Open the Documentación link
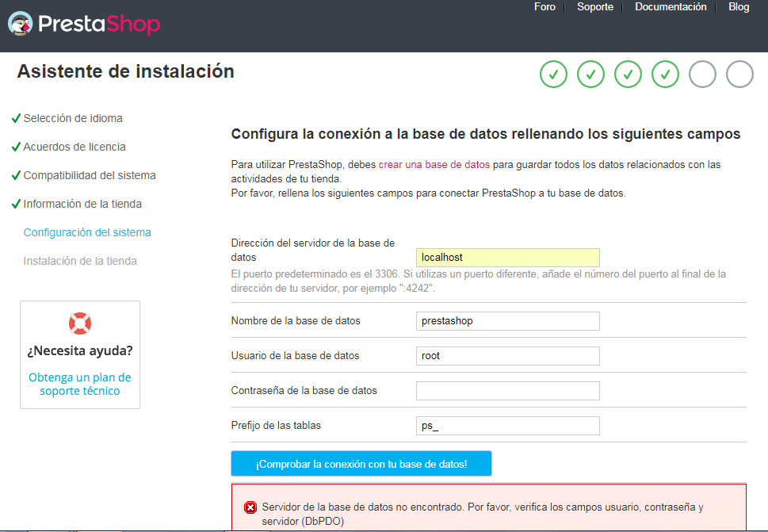 point(671,7)
